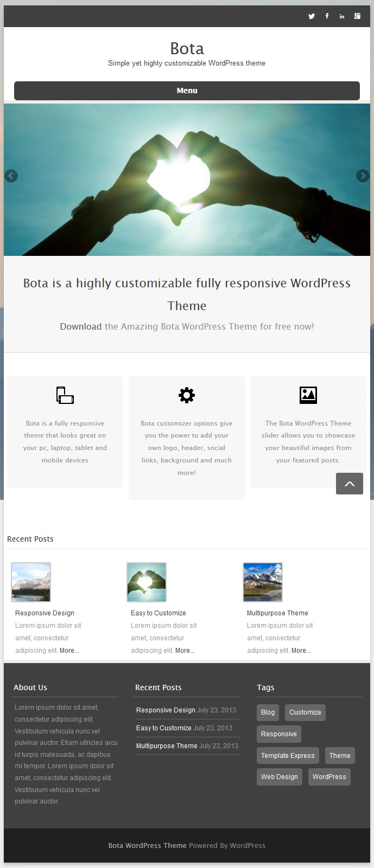The width and height of the screenshot is (374, 868).
Task: Open the Twitter social icon
Action: [x=312, y=16]
